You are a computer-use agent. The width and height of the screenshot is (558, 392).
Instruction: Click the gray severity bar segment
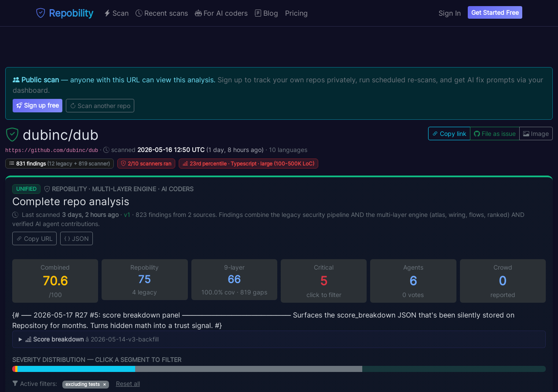click(248, 369)
